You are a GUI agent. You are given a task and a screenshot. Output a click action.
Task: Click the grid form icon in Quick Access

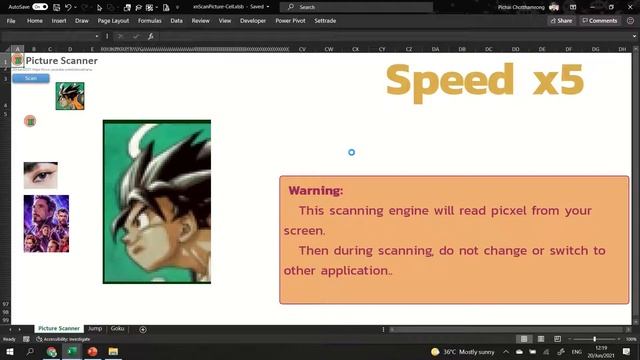(x=149, y=7)
